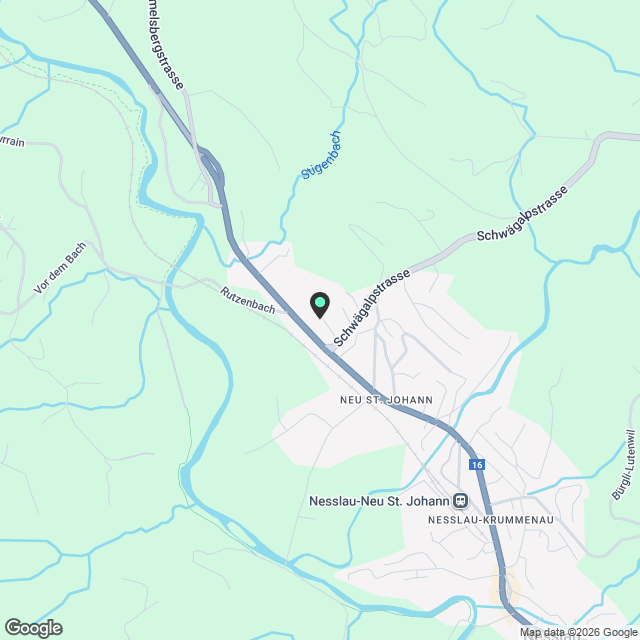Click the Rutzenbach road label
This screenshot has height=640, width=640.
pyautogui.click(x=248, y=300)
